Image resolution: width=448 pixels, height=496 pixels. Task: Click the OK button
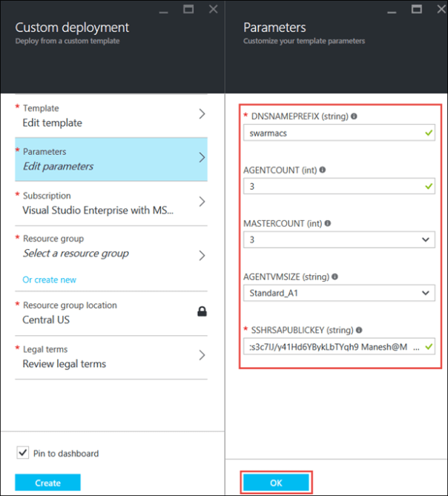[276, 483]
